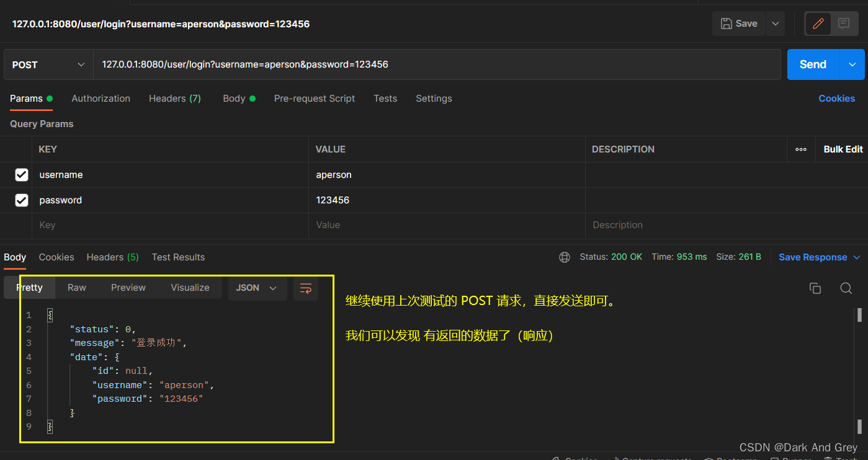This screenshot has height=460, width=868.
Task: Click the DESCRIPTION column header
Action: click(x=623, y=149)
